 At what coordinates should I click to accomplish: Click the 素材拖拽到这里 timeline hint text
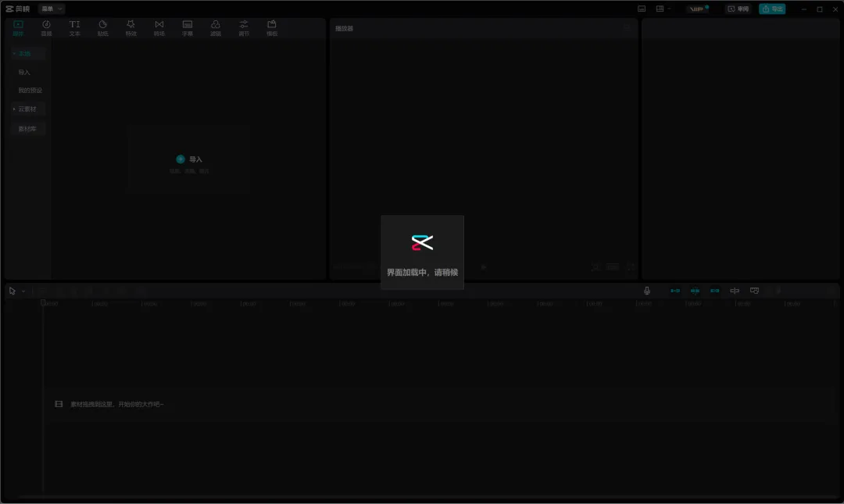[116, 405]
